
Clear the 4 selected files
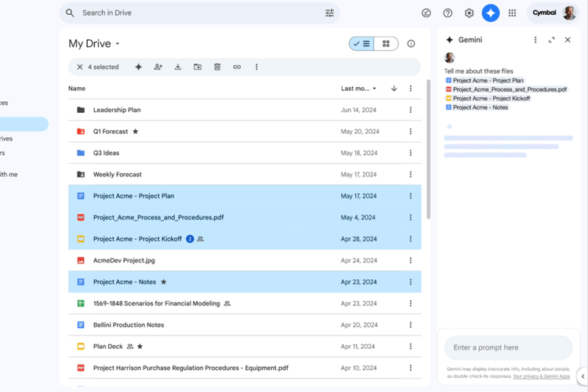tap(80, 67)
